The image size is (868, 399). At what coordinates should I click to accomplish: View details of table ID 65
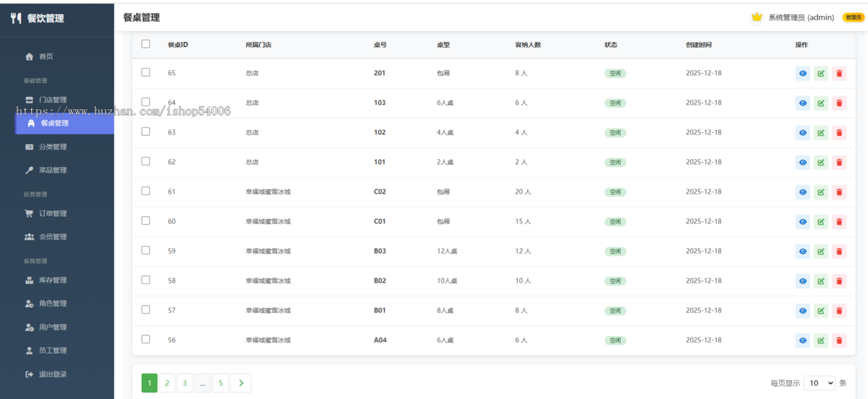(802, 73)
